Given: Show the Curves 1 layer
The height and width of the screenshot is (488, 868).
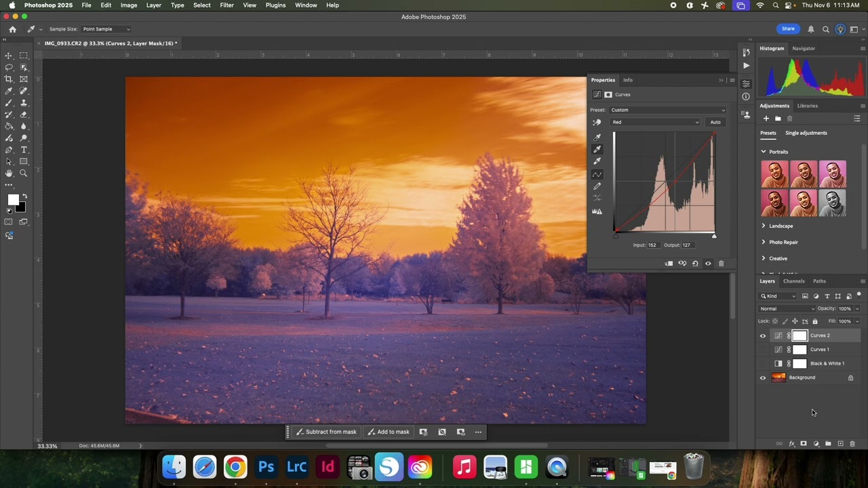Looking at the screenshot, I should (x=763, y=350).
